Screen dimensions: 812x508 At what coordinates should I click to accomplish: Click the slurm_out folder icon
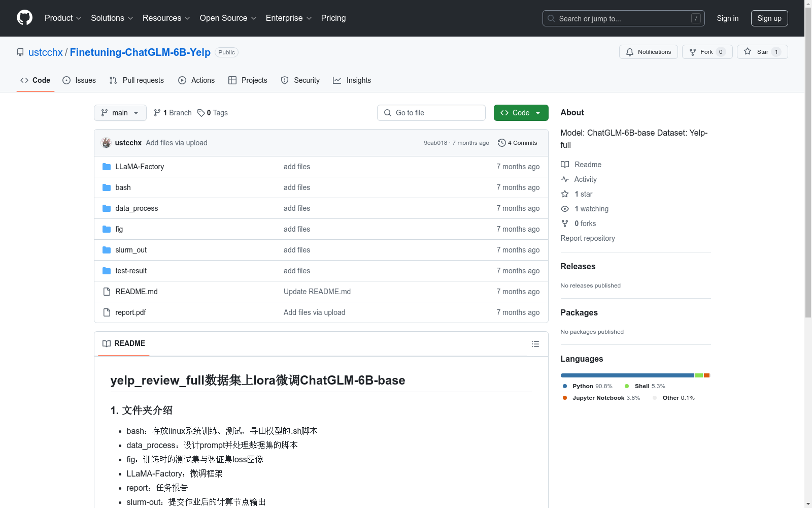107,250
